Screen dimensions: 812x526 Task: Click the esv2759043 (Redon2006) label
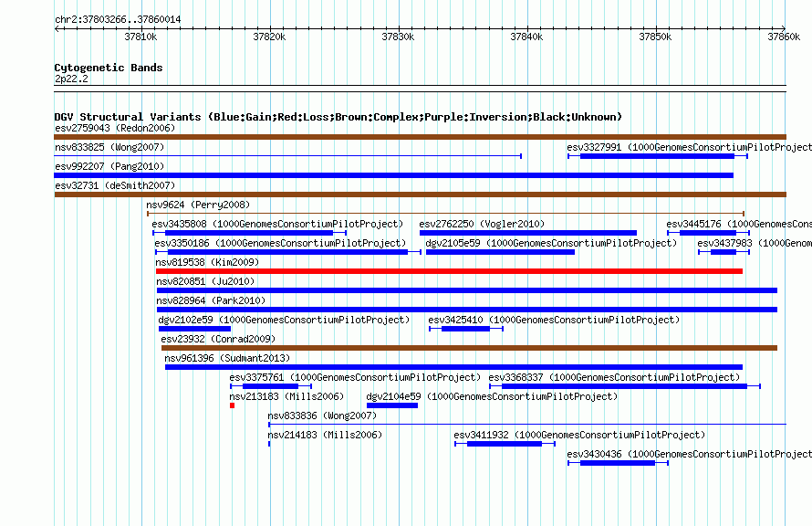pos(115,128)
